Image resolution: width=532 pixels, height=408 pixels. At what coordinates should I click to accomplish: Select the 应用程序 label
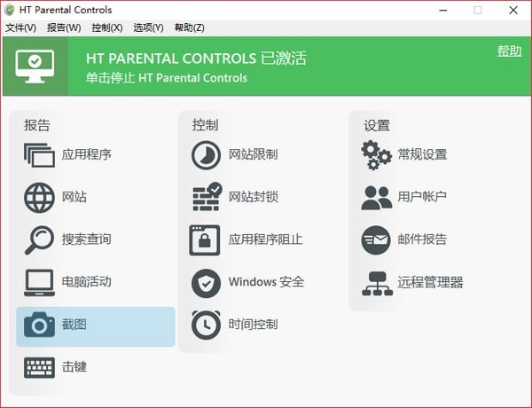87,154
